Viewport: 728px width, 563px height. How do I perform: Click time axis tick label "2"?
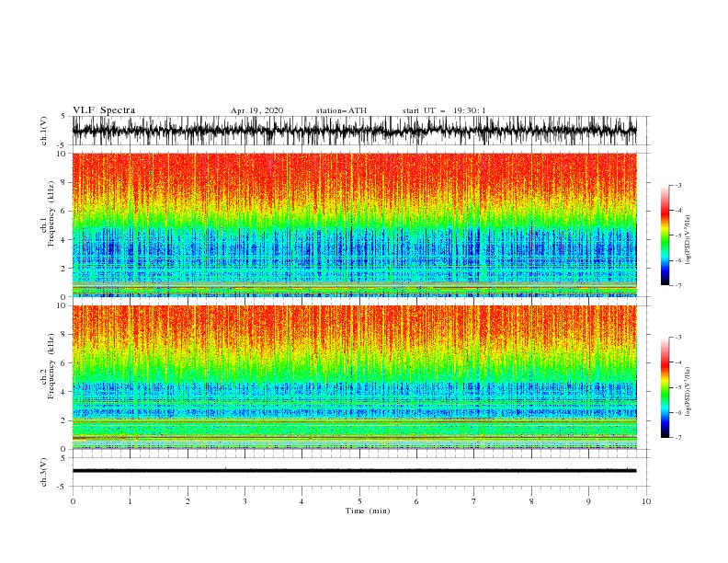(x=188, y=501)
